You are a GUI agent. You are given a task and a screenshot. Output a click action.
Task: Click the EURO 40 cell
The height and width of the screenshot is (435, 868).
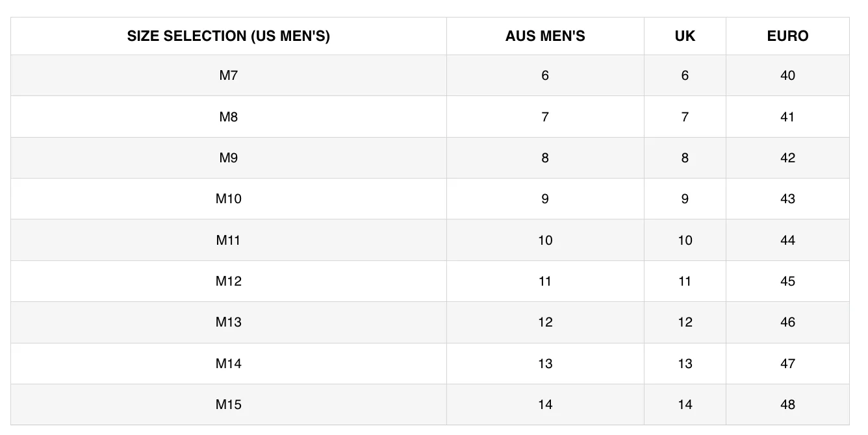click(x=787, y=75)
